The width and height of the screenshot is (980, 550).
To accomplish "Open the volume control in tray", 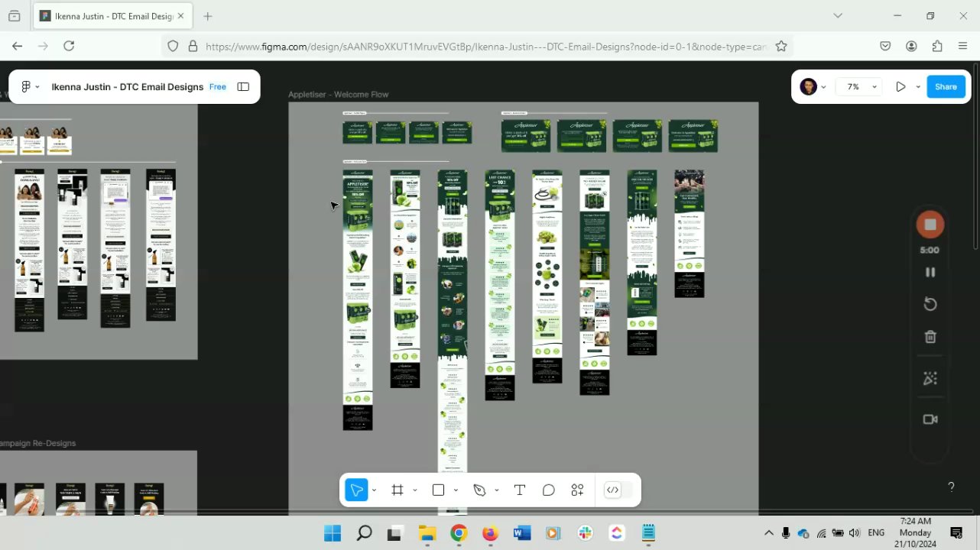I will pos(855,533).
